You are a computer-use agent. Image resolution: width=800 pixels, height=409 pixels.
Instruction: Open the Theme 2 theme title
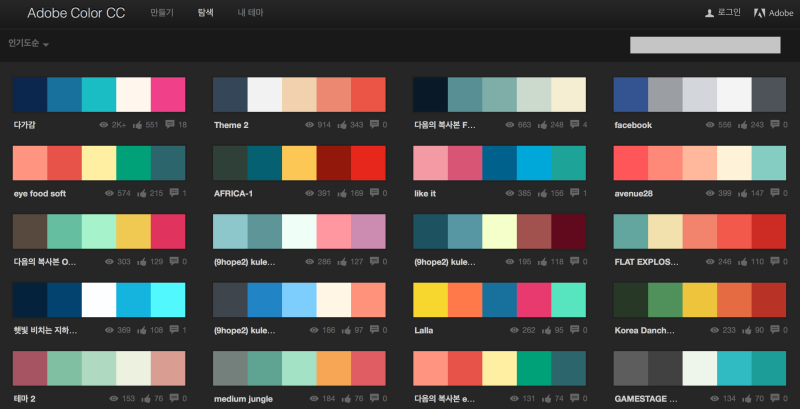point(231,125)
